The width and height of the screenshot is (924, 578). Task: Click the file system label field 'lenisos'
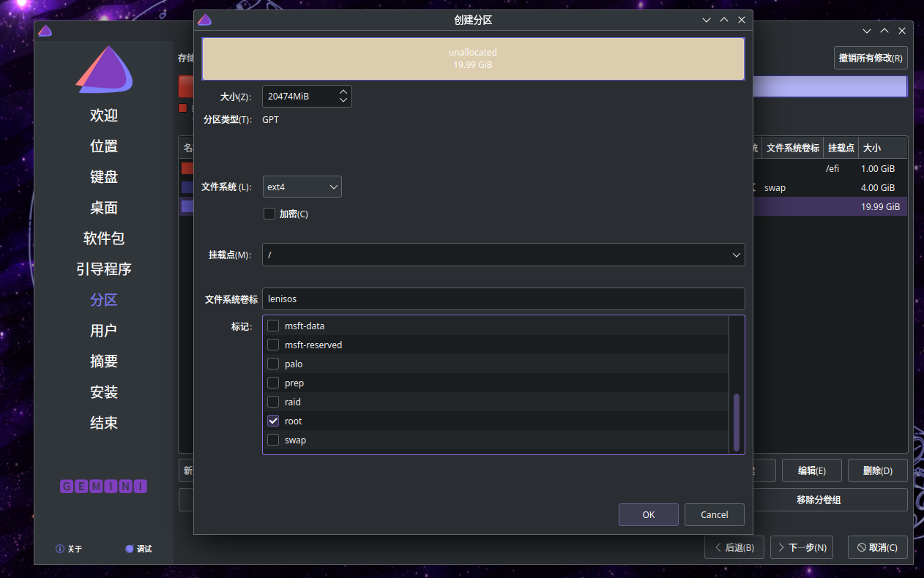(503, 299)
